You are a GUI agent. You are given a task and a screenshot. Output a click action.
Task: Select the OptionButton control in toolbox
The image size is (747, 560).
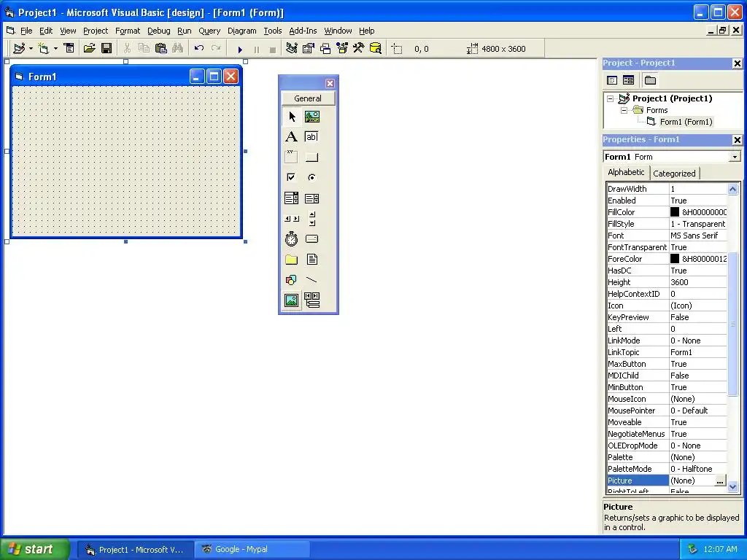coord(312,178)
